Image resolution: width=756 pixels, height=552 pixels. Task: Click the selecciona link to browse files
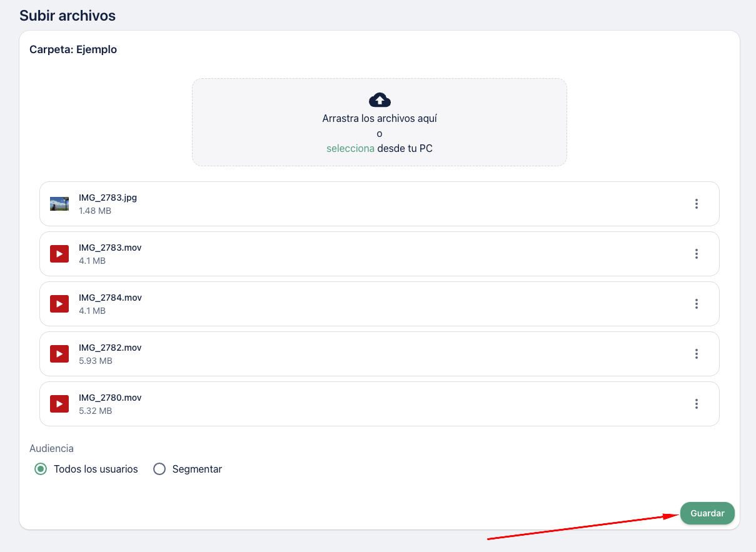coord(350,149)
